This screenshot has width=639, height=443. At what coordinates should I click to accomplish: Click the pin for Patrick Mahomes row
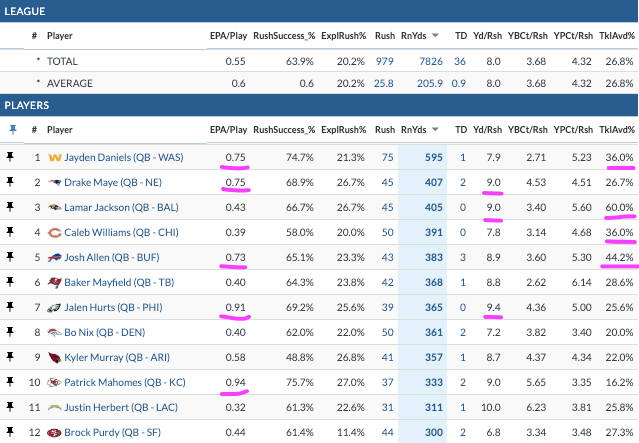10,382
